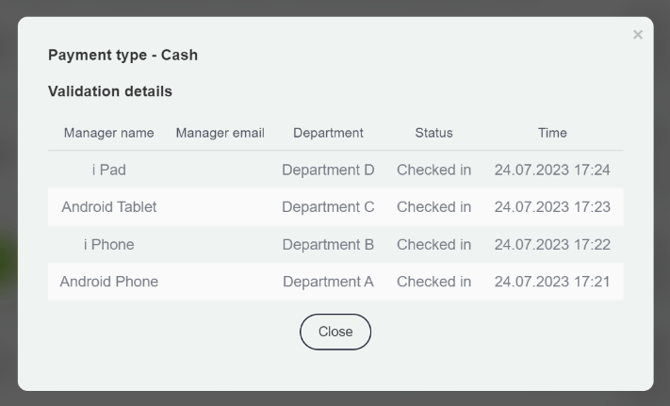Click the 24.07.2023 17:21 timestamp
Image resolution: width=670 pixels, height=406 pixels.
pyautogui.click(x=552, y=282)
